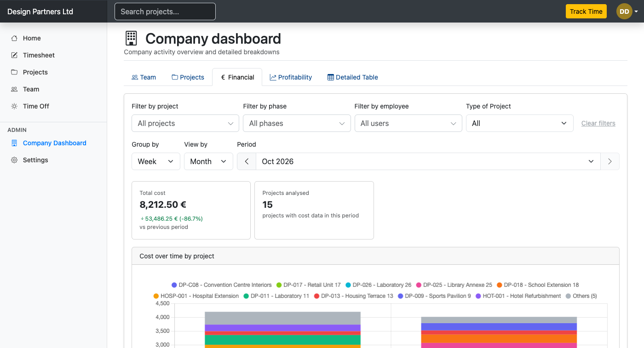Open the Detailed Table tab
The height and width of the screenshot is (348, 644).
coord(352,77)
